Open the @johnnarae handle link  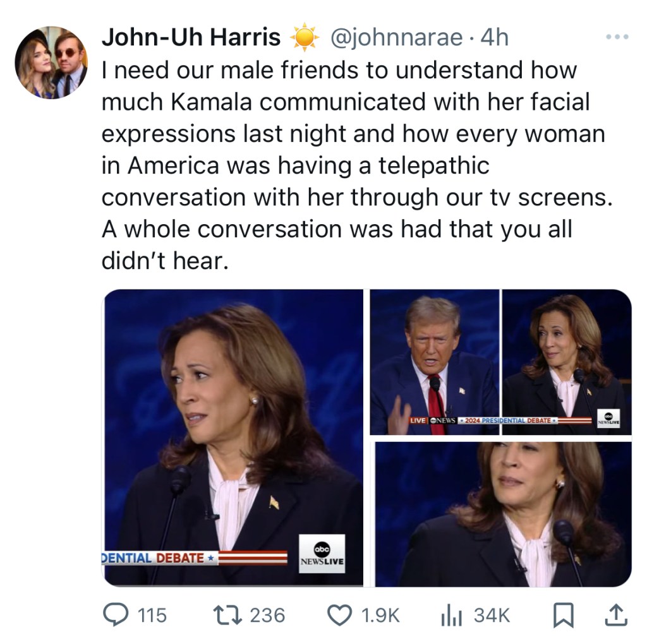click(x=397, y=38)
